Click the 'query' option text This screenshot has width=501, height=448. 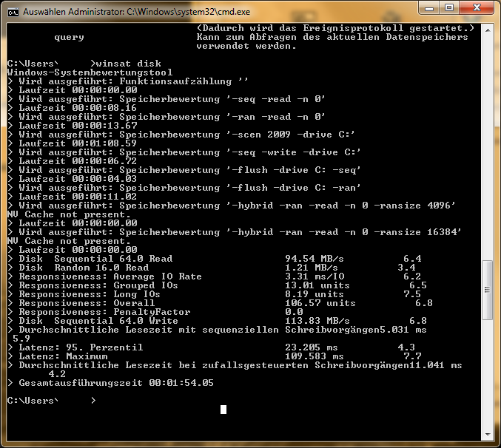69,37
